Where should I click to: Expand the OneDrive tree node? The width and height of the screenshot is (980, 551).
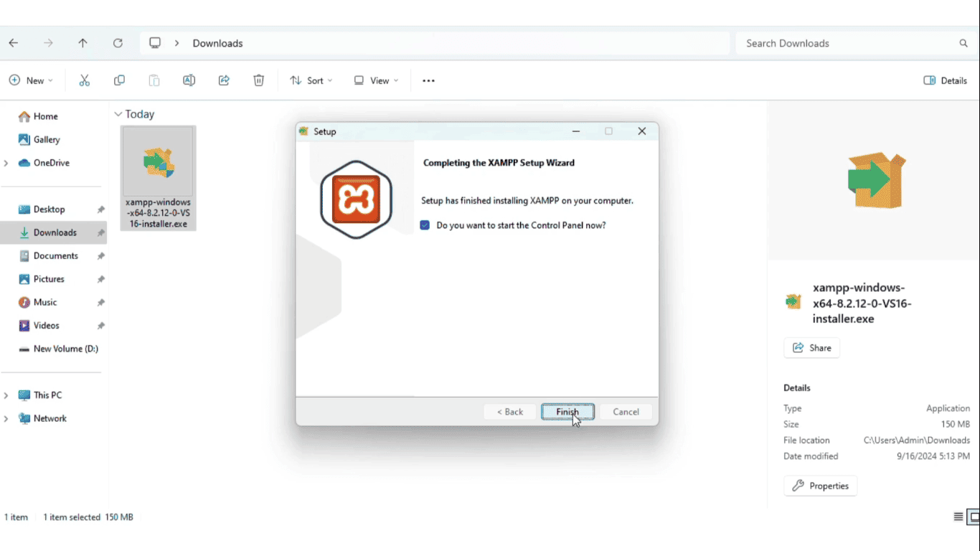click(x=6, y=163)
